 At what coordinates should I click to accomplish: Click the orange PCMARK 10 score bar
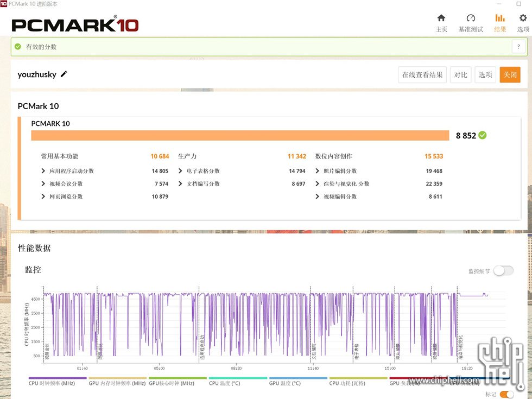240,135
